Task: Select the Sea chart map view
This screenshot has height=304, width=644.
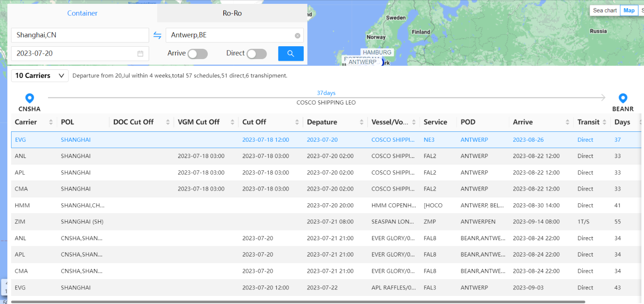Action: tap(605, 10)
